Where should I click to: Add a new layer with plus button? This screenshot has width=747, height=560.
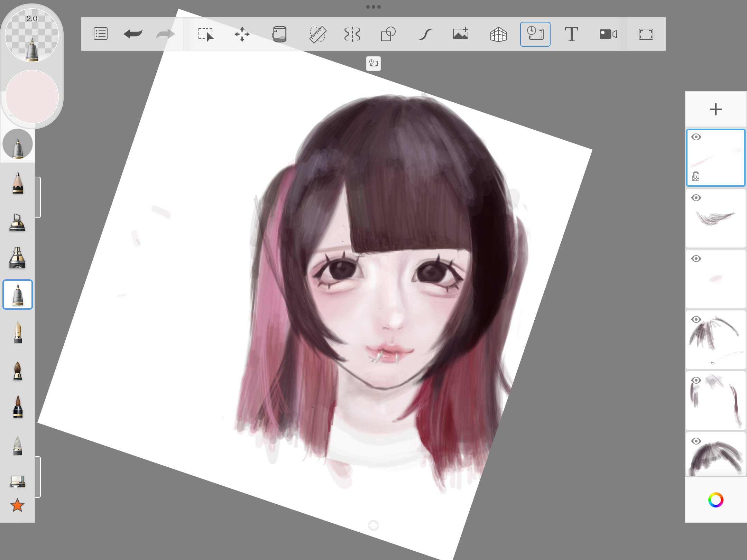(x=716, y=110)
